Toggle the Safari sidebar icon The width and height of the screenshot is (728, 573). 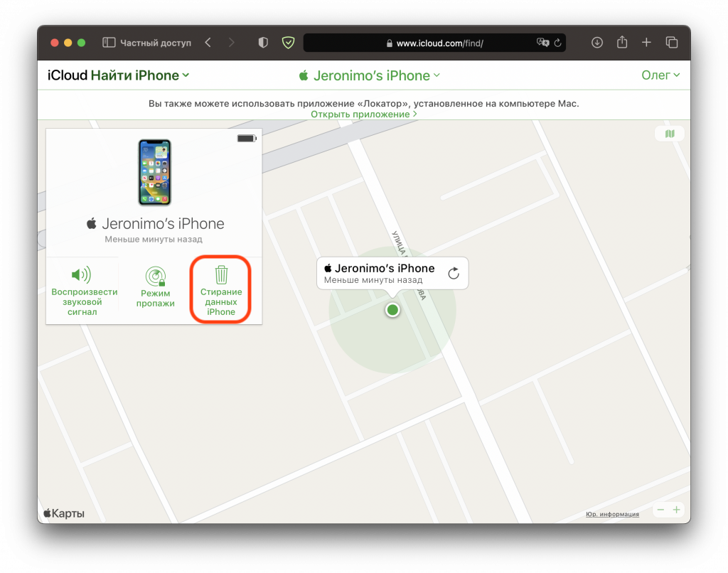coord(109,43)
